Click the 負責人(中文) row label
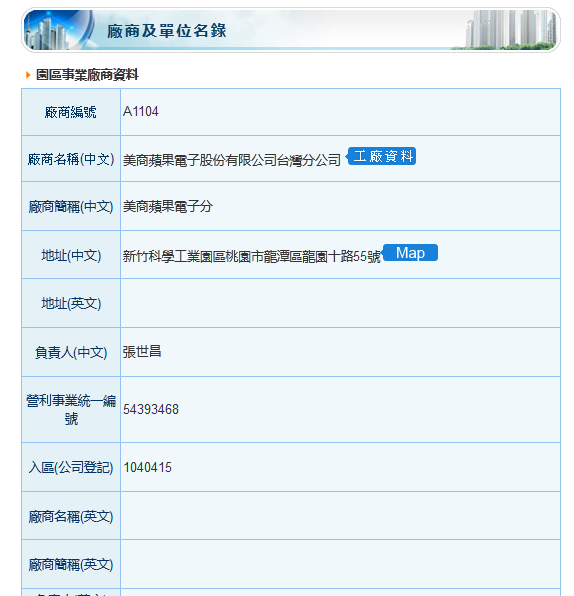The width and height of the screenshot is (574, 596). click(71, 352)
